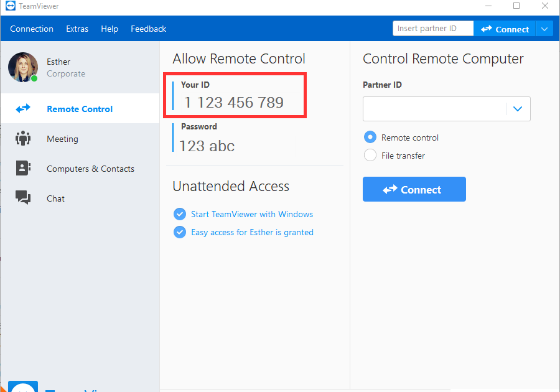Viewport: 560px width, 392px height.
Task: Open the Feedback menu
Action: [148, 29]
